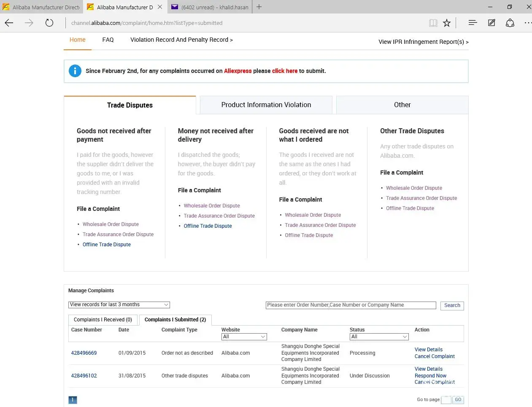Viewport: 532px width, 407px height.
Task: Open the Website filter dropdown
Action: 244,337
